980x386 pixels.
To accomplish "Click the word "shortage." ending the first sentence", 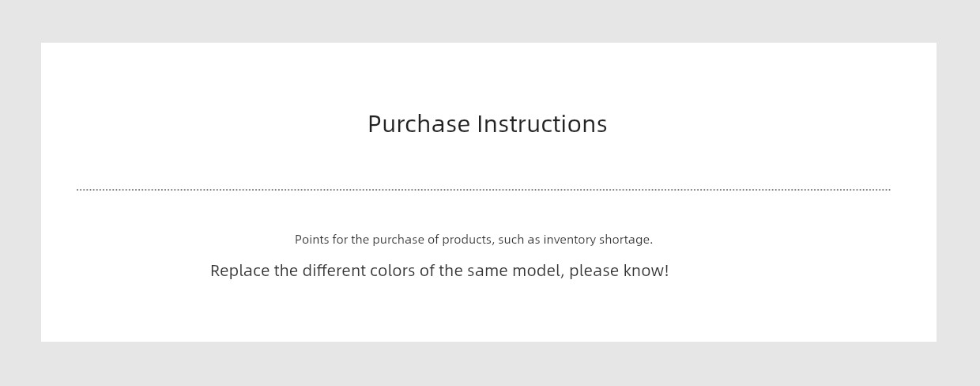I will pos(626,240).
